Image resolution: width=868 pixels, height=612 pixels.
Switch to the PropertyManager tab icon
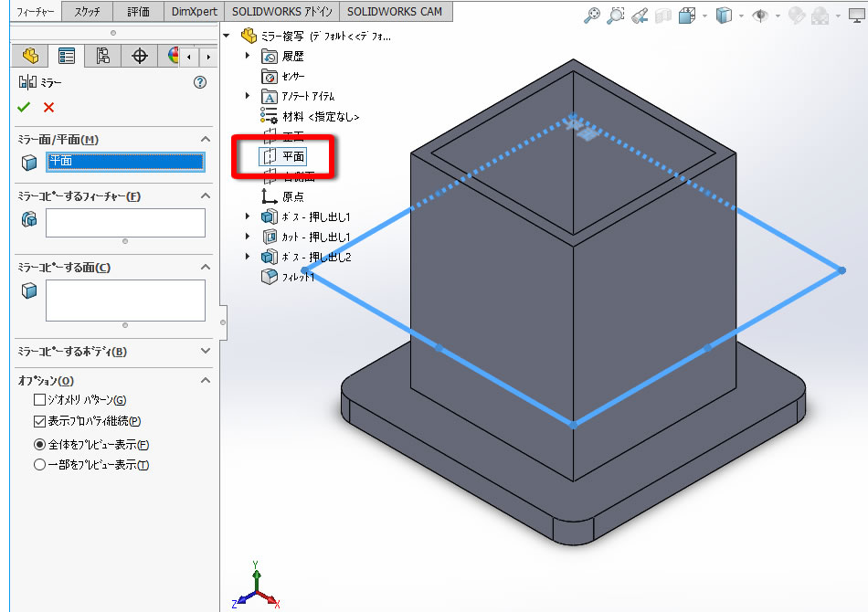(x=67, y=56)
